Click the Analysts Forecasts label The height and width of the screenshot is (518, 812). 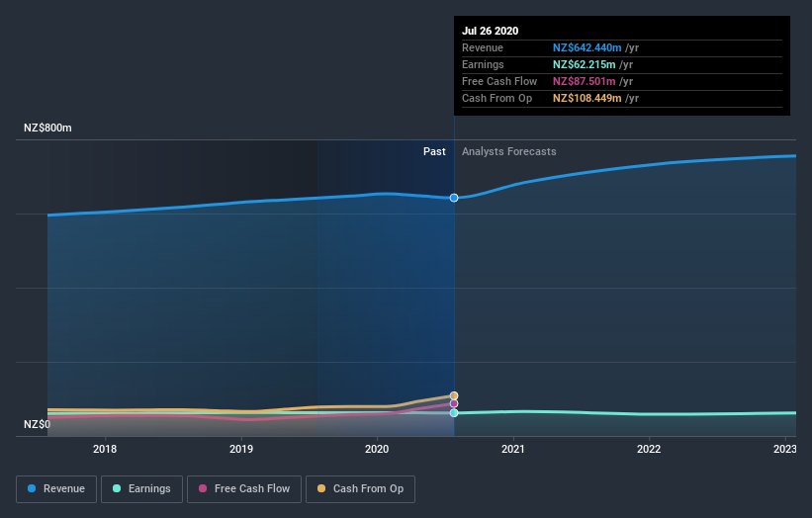(x=509, y=151)
